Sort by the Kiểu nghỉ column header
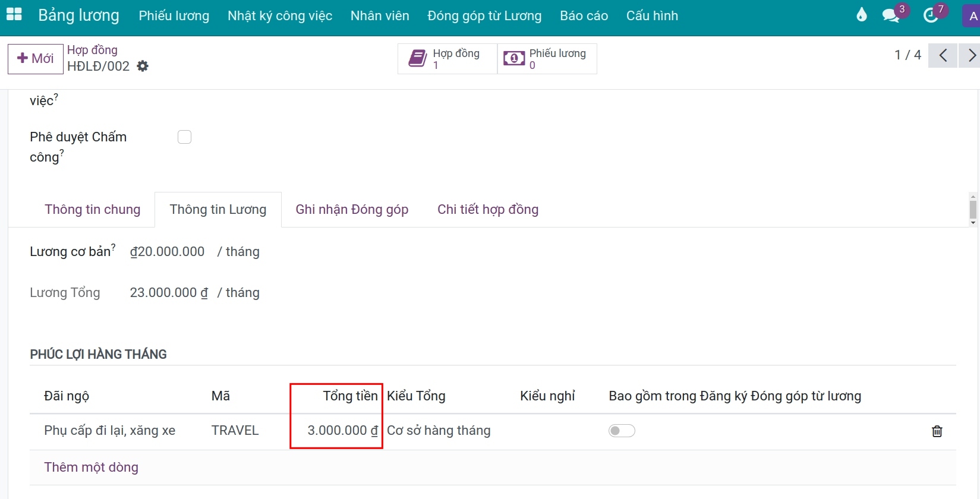The height and width of the screenshot is (499, 980). (x=547, y=396)
